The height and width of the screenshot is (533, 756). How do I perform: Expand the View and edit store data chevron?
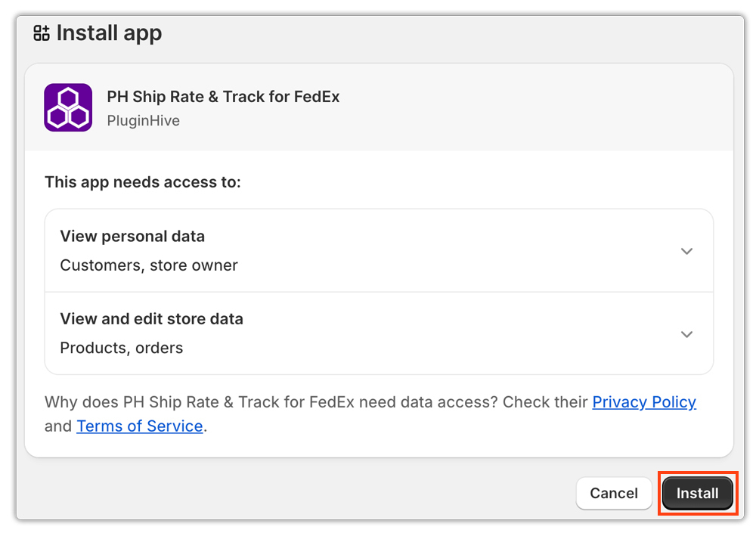686,333
